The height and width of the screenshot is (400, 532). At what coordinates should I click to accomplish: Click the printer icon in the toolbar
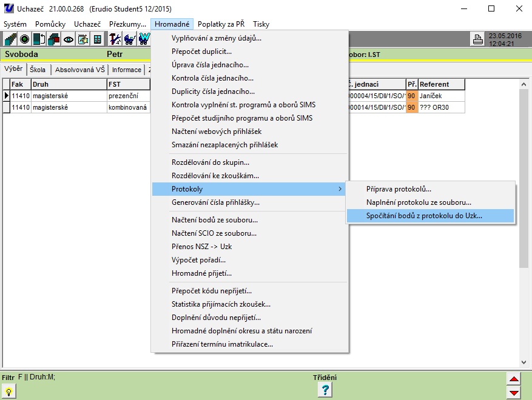478,39
